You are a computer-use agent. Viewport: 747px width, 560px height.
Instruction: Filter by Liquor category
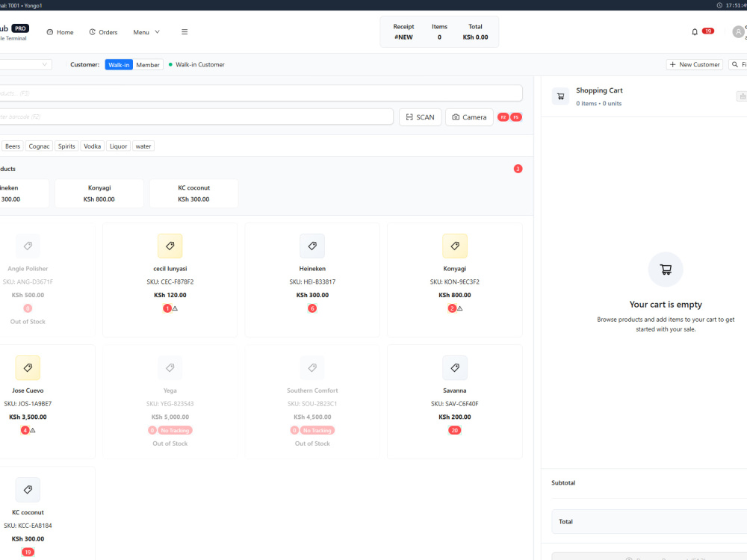(119, 146)
